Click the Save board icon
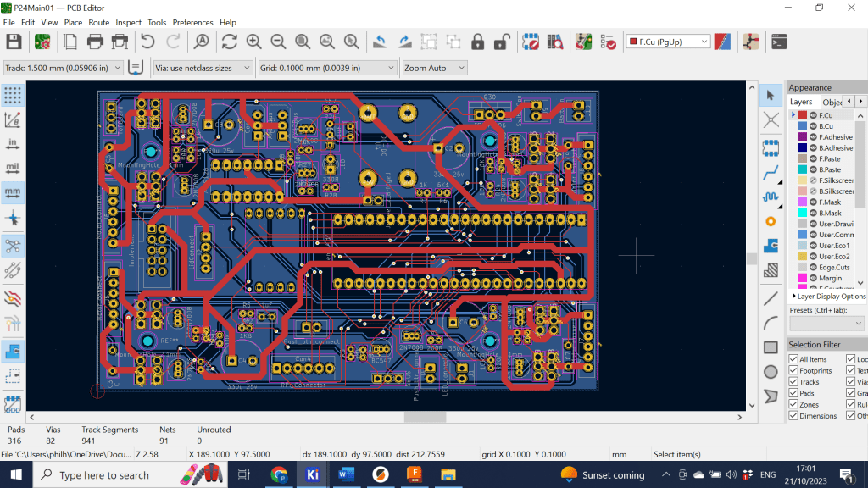Viewport: 868px width, 488px height. coord(14,42)
